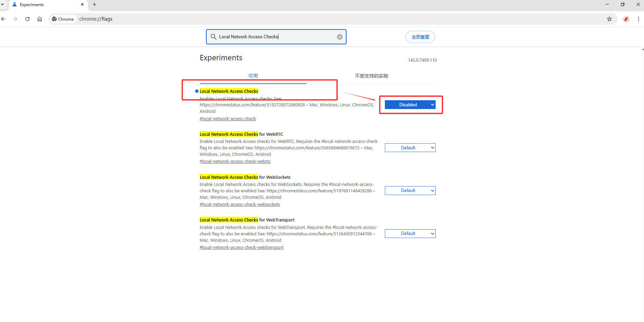Click the search magnifier icon
Screen dimensions: 644x322
click(213, 37)
